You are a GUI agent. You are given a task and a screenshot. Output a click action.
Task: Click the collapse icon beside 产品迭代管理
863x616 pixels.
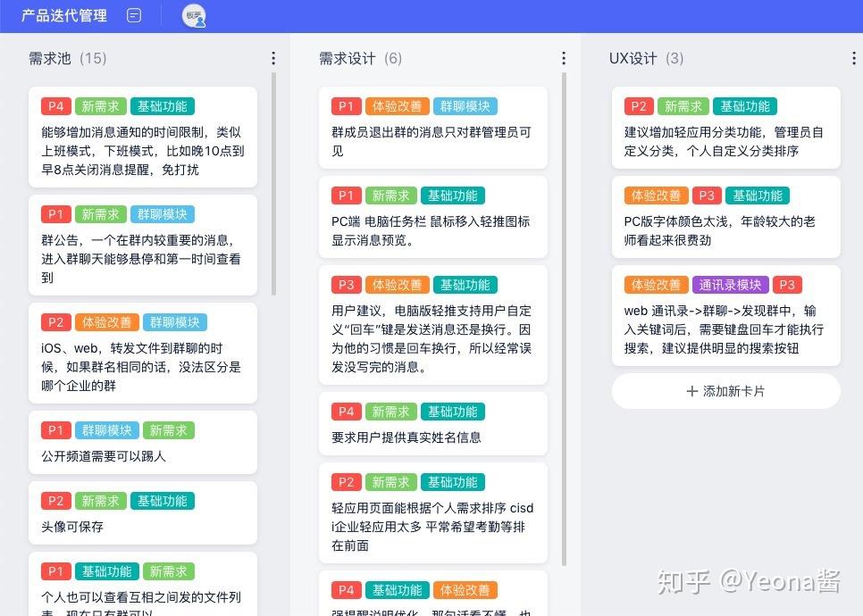click(x=134, y=15)
